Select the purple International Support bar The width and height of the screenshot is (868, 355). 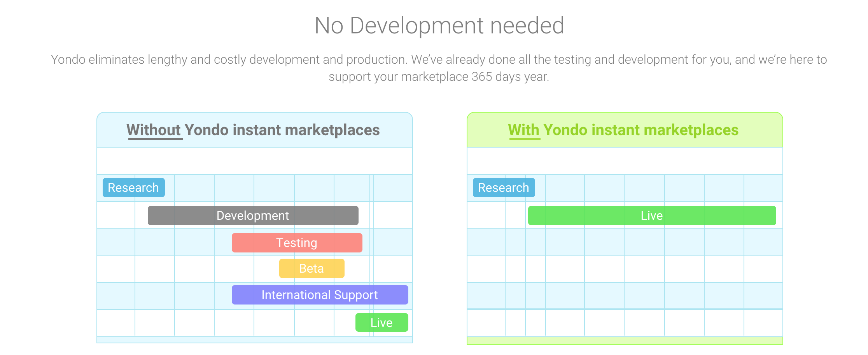320,295
